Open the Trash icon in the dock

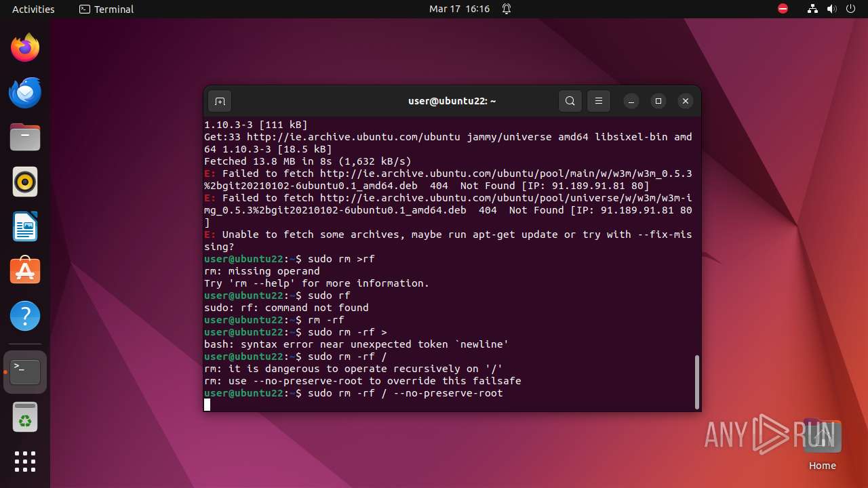point(25,417)
